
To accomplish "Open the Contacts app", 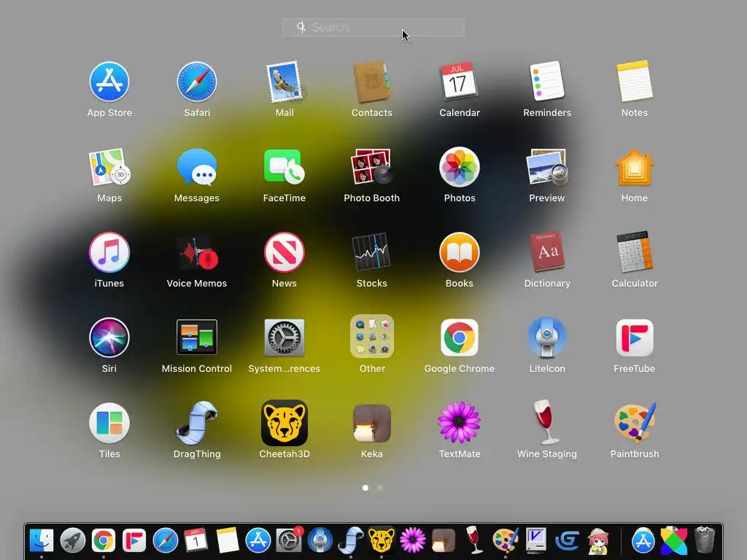I will tap(371, 82).
